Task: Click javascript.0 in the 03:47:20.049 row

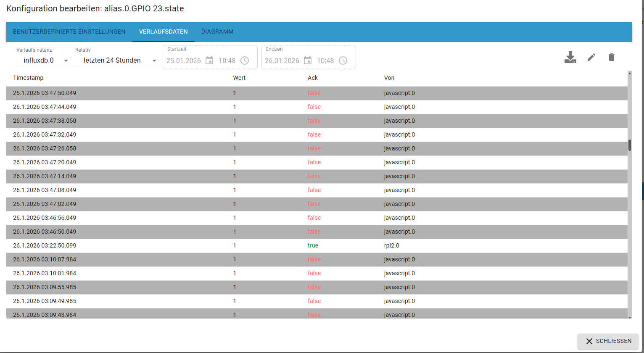Action: (x=399, y=162)
